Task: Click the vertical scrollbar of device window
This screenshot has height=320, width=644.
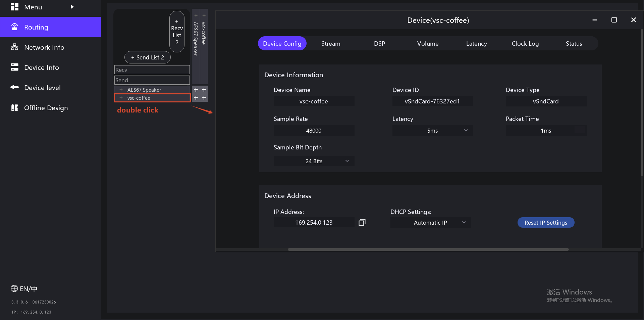Action: [642, 102]
